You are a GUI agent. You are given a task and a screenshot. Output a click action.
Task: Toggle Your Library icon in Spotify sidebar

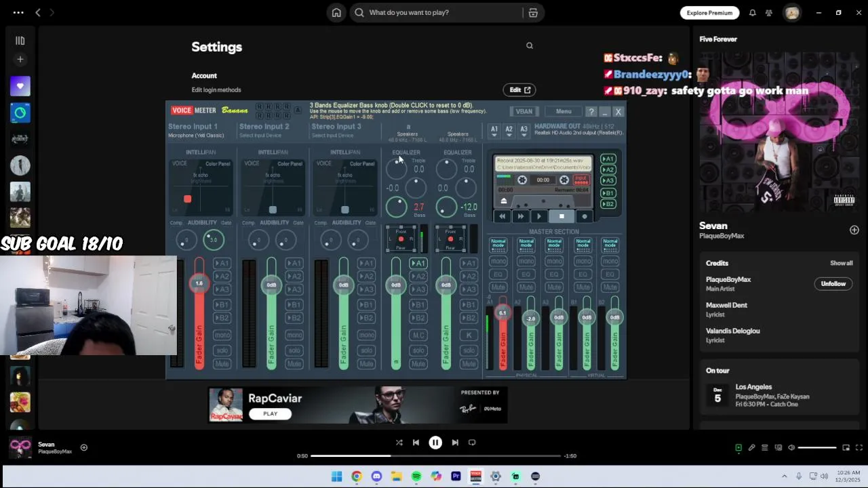pyautogui.click(x=20, y=41)
